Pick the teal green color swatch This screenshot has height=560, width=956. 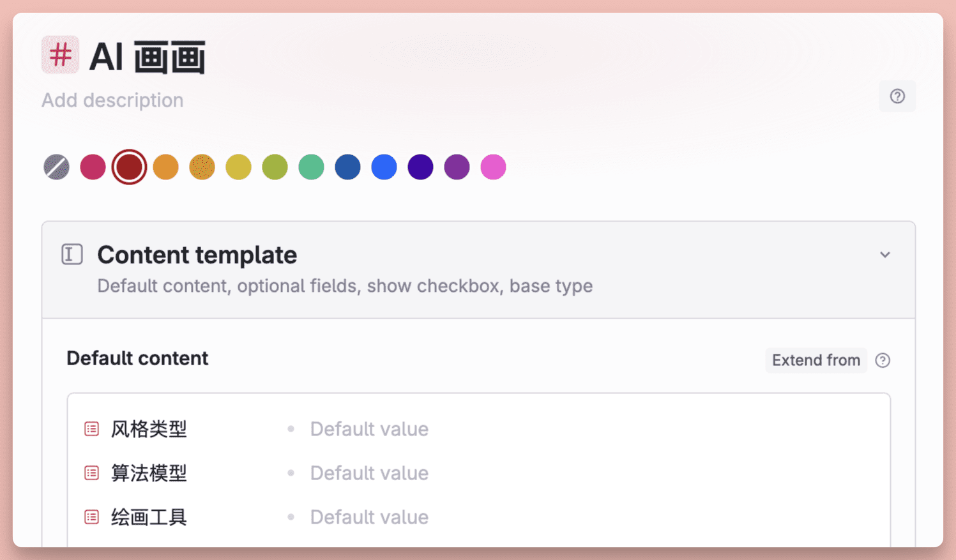click(311, 167)
